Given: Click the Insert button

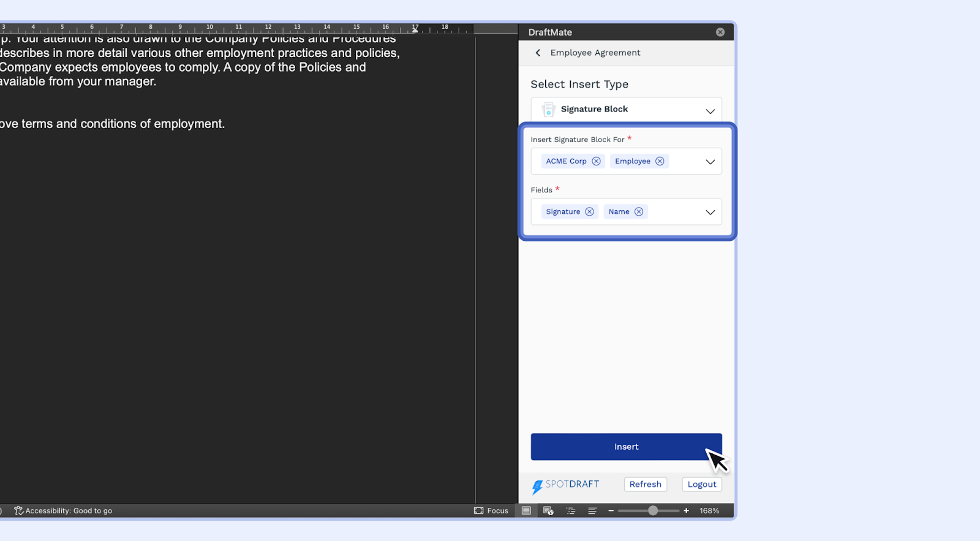Looking at the screenshot, I should tap(626, 447).
